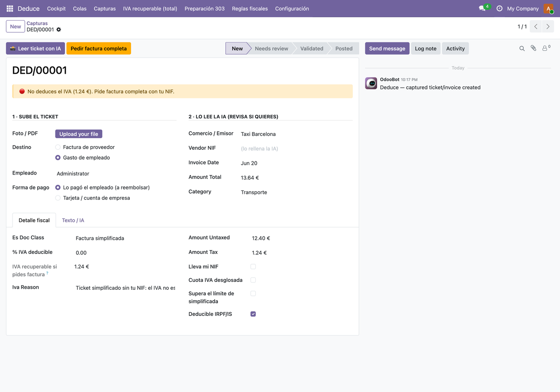Search chatter messages with the magnifier icon

pyautogui.click(x=522, y=49)
